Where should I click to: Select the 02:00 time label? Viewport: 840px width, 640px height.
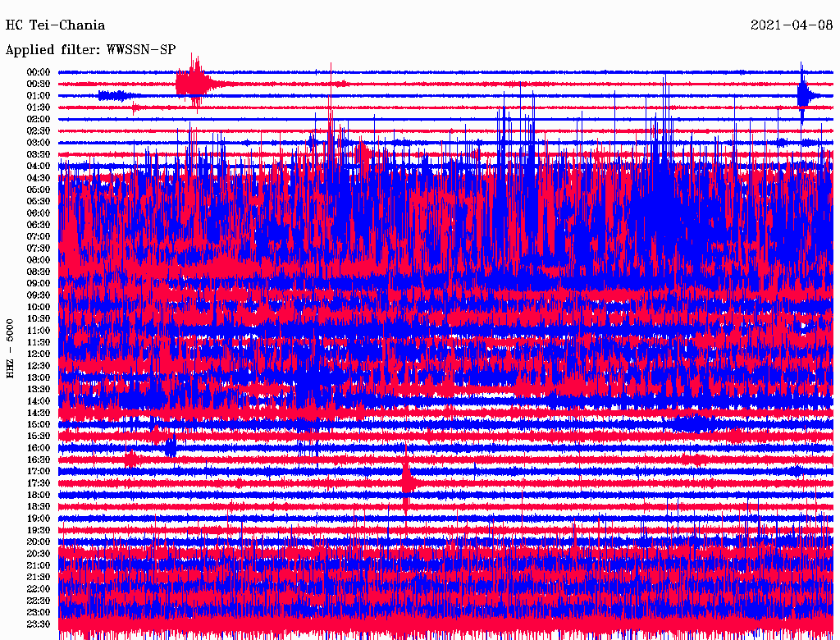point(39,119)
